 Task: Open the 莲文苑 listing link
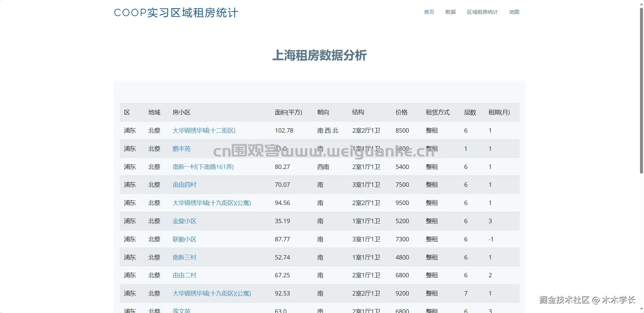[182, 311]
